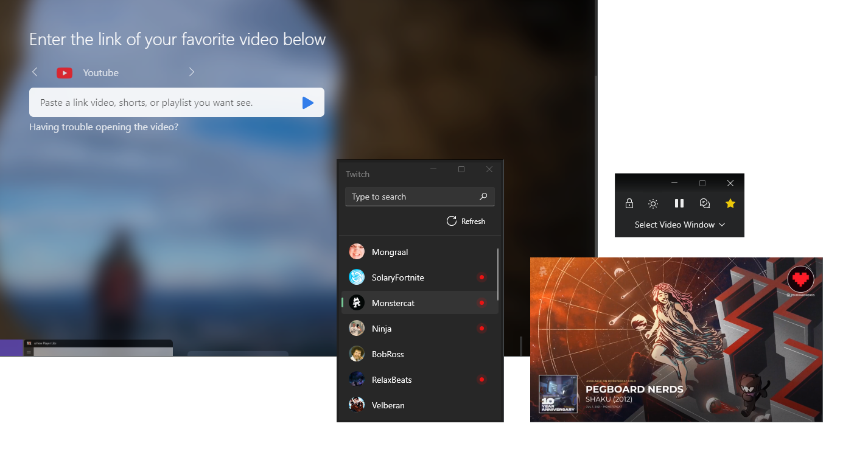Click the 10 Year Anniversary album cover
The image size is (868, 457).
tap(558, 394)
